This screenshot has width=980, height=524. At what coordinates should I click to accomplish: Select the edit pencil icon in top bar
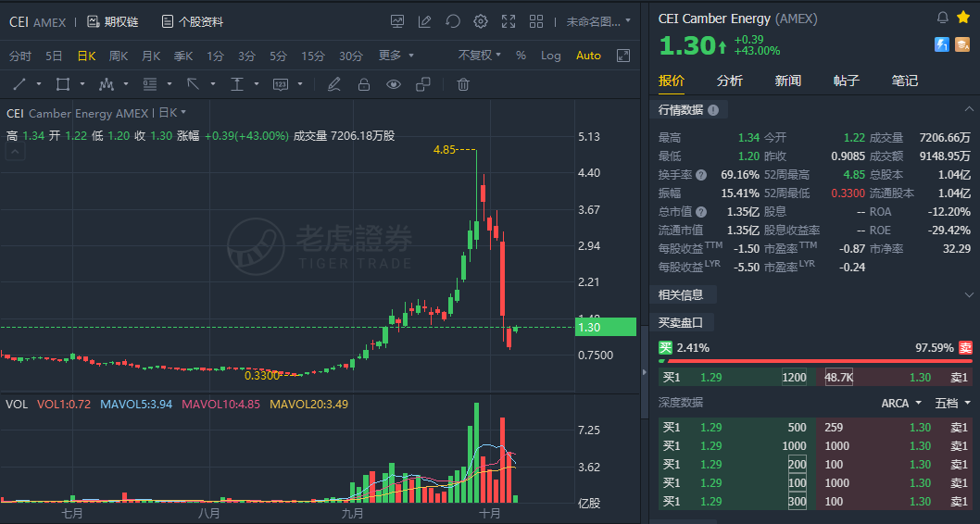coord(425,22)
